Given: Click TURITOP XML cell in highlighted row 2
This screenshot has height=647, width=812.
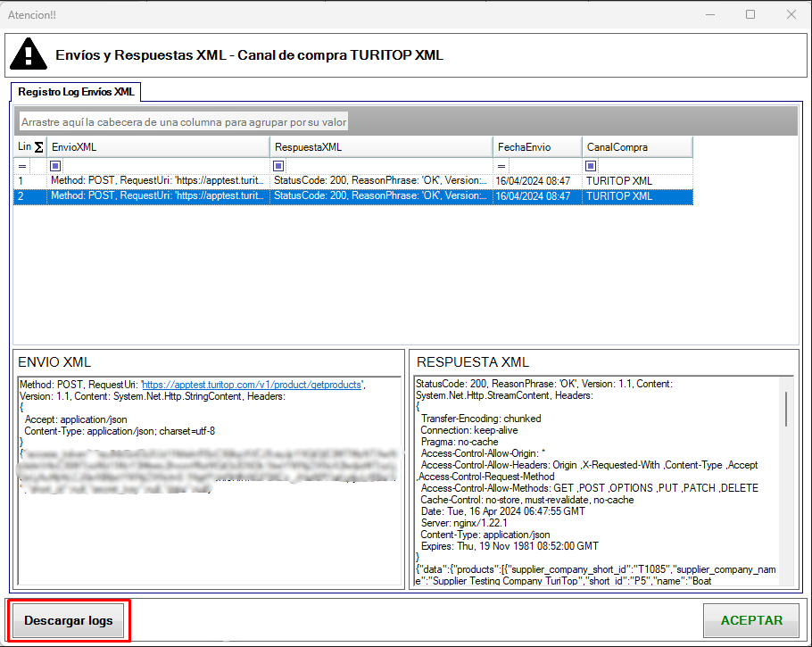Looking at the screenshot, I should point(637,196).
